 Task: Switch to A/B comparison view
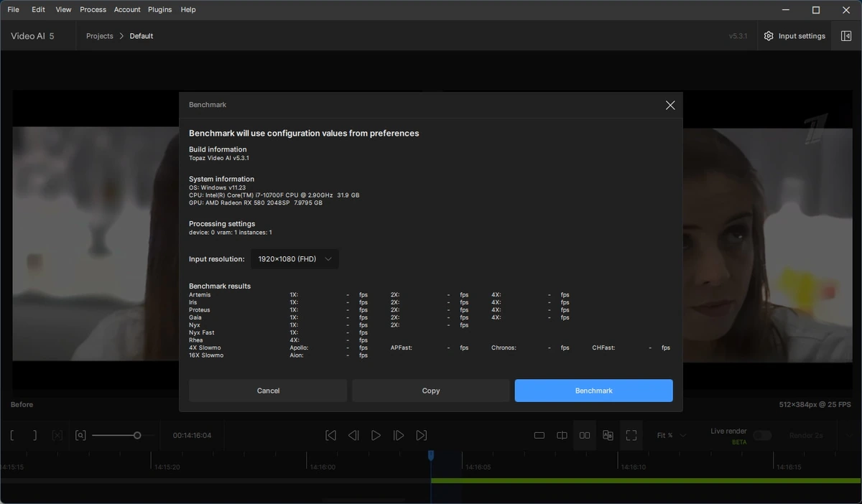click(x=608, y=435)
